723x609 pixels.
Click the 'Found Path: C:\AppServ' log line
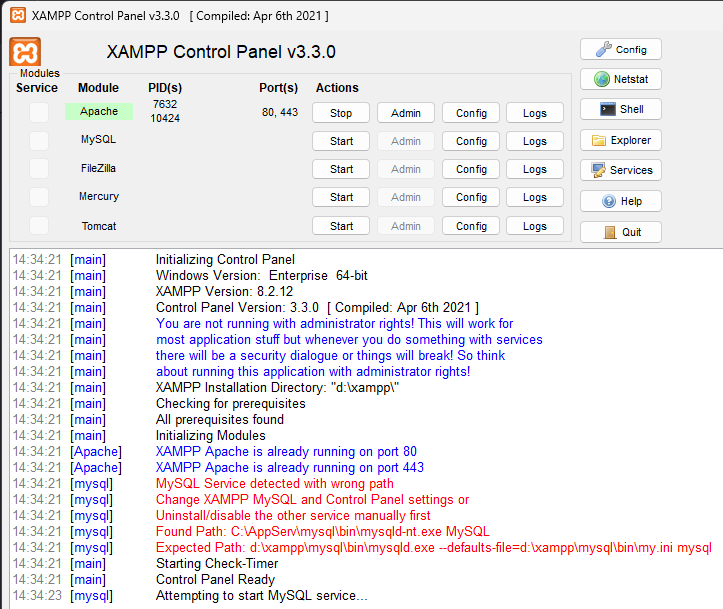point(322,532)
